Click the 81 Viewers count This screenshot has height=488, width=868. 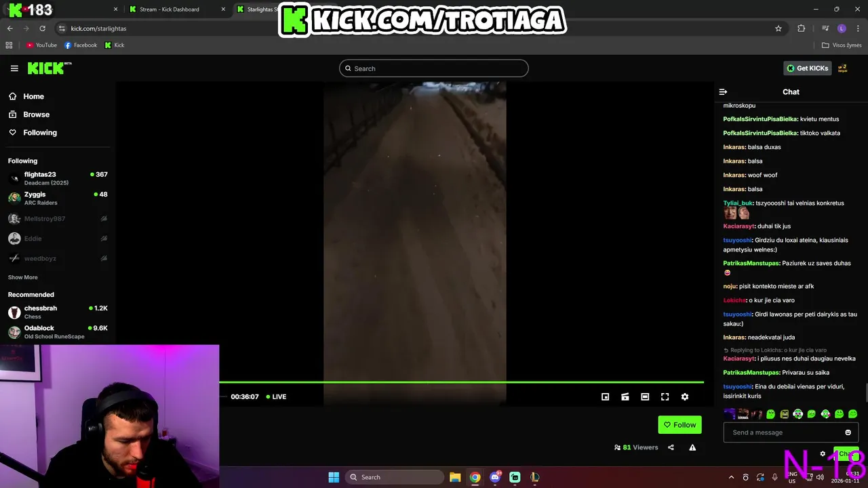click(636, 447)
